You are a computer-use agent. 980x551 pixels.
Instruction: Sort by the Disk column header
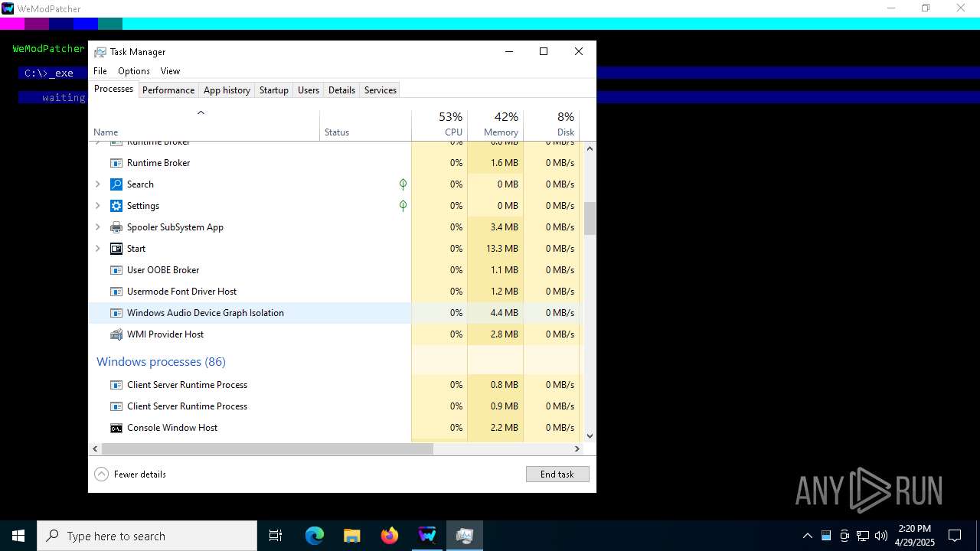point(551,126)
